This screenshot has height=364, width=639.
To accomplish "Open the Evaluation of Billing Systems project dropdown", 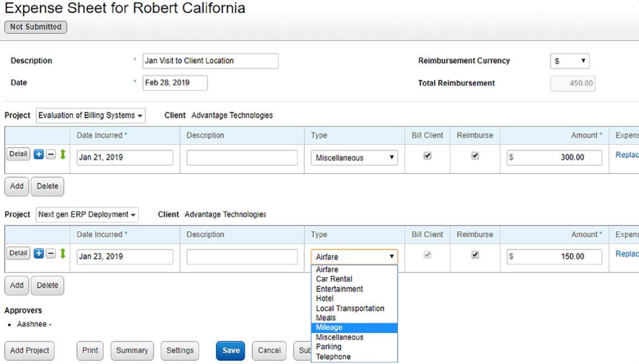I will click(x=91, y=116).
